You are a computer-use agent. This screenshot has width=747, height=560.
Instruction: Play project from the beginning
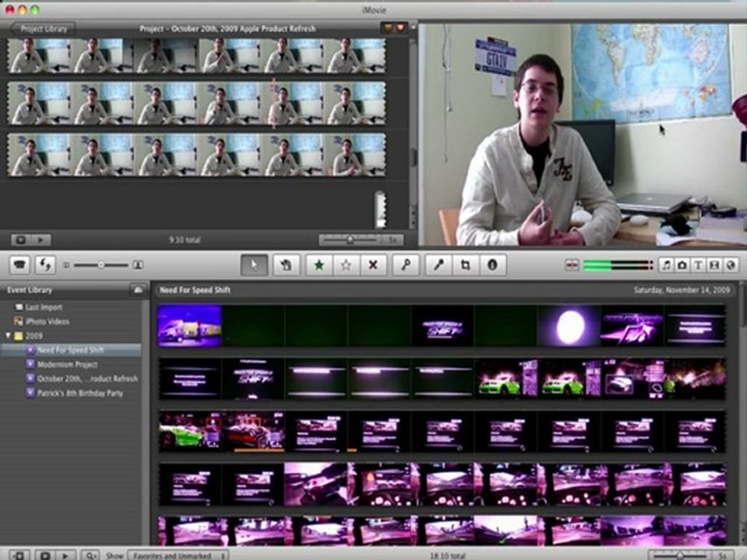[41, 240]
